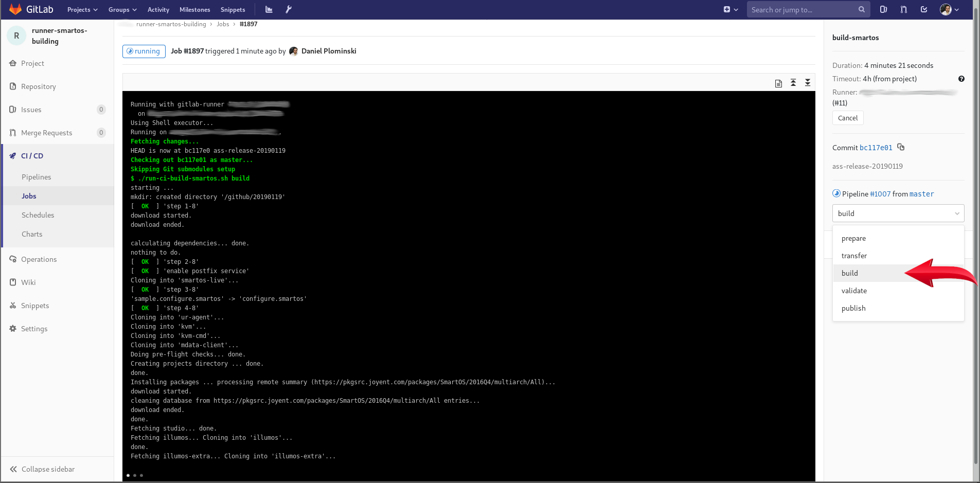Click the Issues count badge 0
The image size is (980, 483).
101,110
